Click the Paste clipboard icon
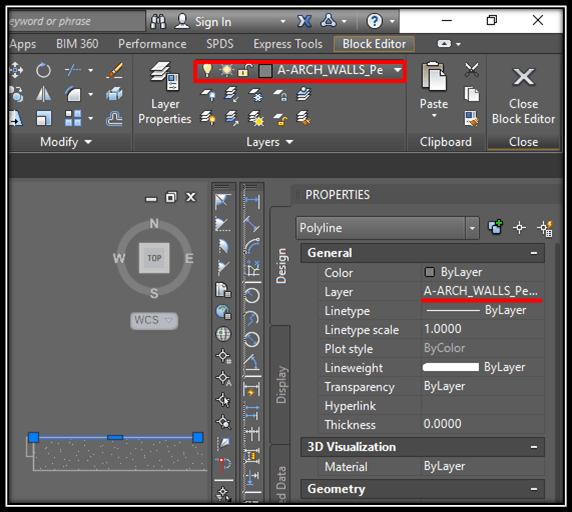This screenshot has width=572, height=512. (x=434, y=76)
